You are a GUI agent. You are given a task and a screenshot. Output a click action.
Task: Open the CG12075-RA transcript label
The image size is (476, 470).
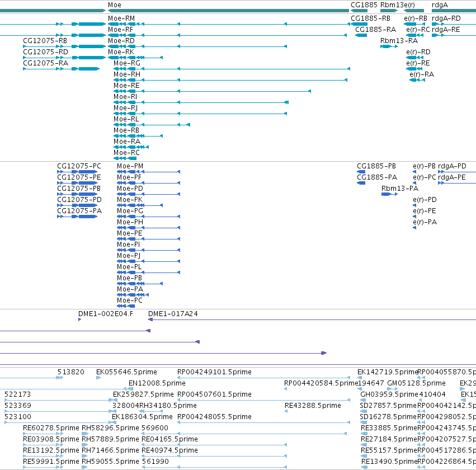[45, 63]
